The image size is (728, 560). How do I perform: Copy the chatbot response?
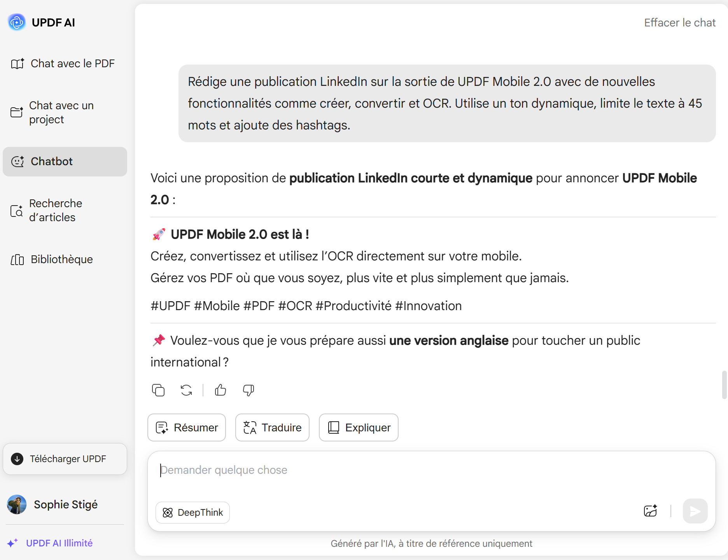(158, 390)
